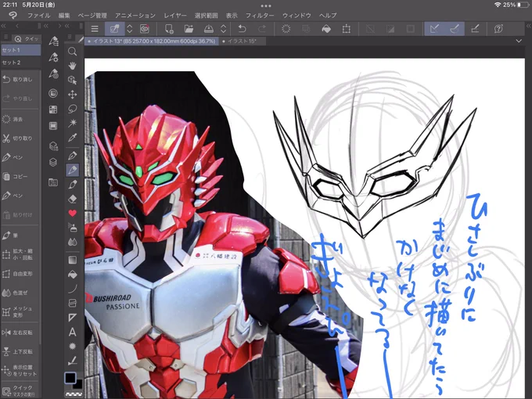The width and height of the screenshot is (532, 399).
Task: Click the Save toolbar icon
Action: (209, 29)
